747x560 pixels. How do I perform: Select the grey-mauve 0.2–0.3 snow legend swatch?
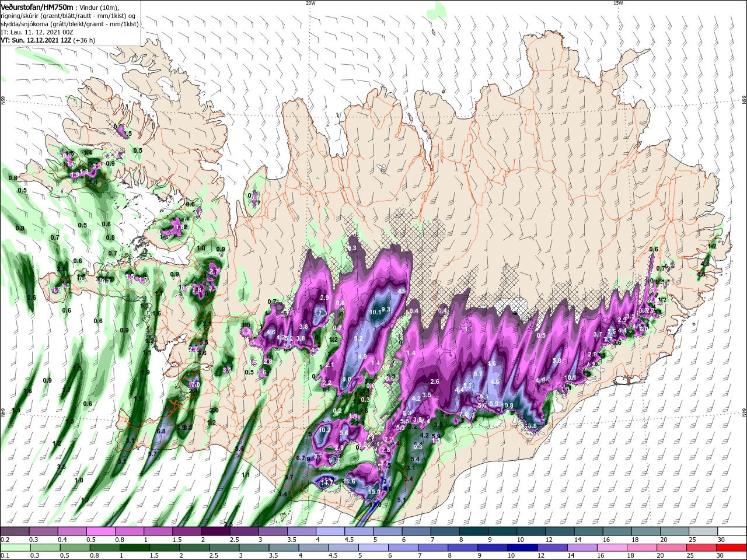(14, 531)
